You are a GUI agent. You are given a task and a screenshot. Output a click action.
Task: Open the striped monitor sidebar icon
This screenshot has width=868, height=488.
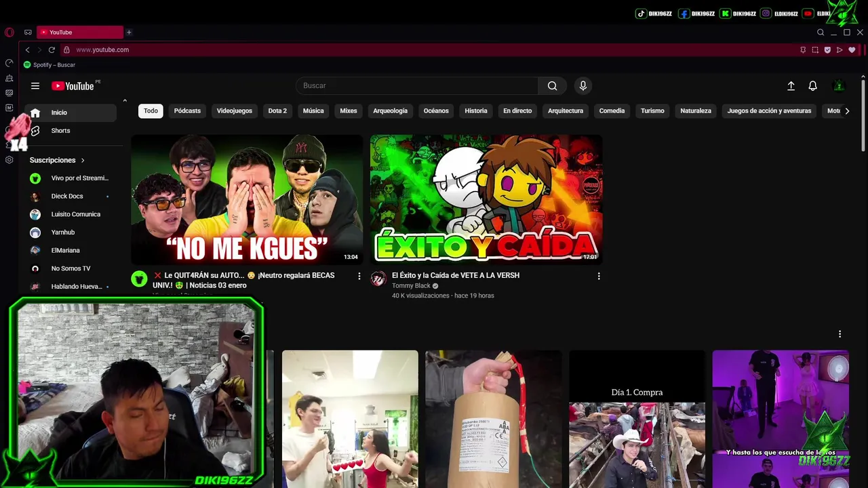point(9,93)
